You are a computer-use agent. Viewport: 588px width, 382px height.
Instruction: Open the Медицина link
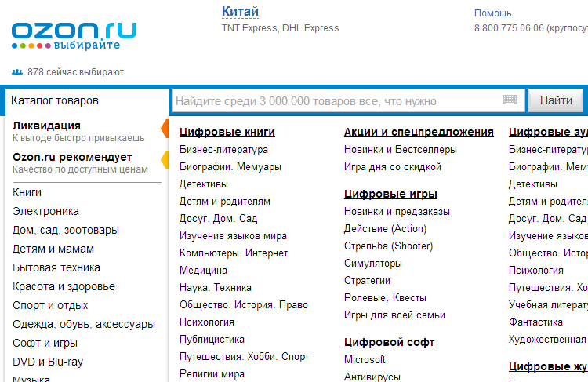pos(203,270)
